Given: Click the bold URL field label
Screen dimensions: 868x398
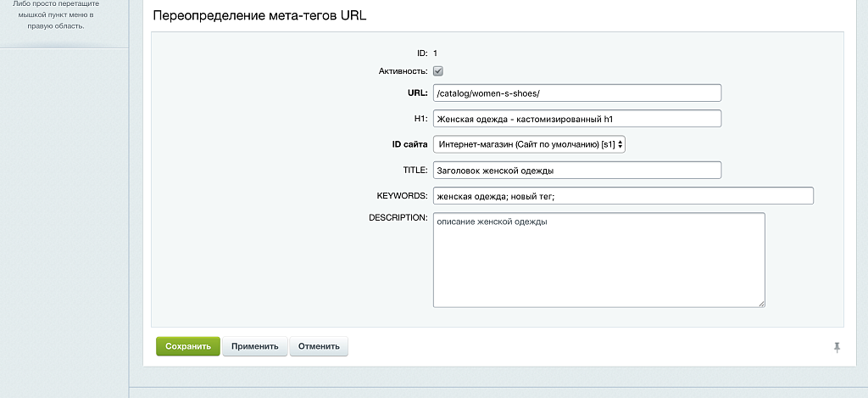Looking at the screenshot, I should click(x=417, y=92).
